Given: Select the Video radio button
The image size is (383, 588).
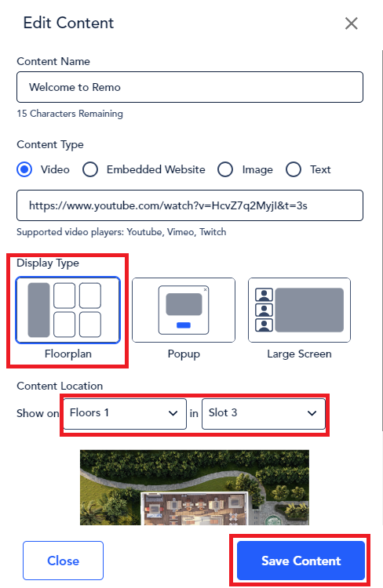Looking at the screenshot, I should coord(24,169).
